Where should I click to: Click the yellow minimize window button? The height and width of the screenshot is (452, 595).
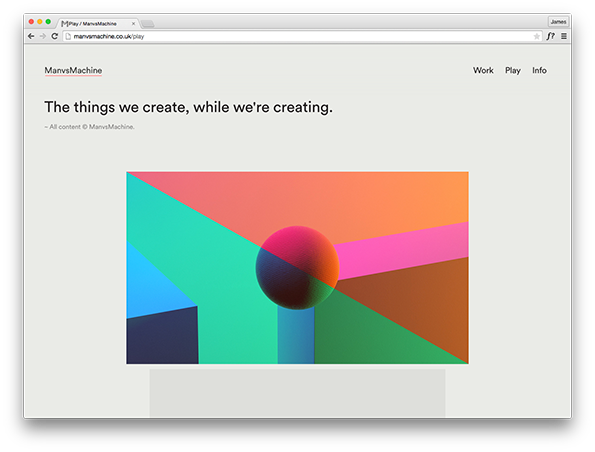click(x=40, y=22)
